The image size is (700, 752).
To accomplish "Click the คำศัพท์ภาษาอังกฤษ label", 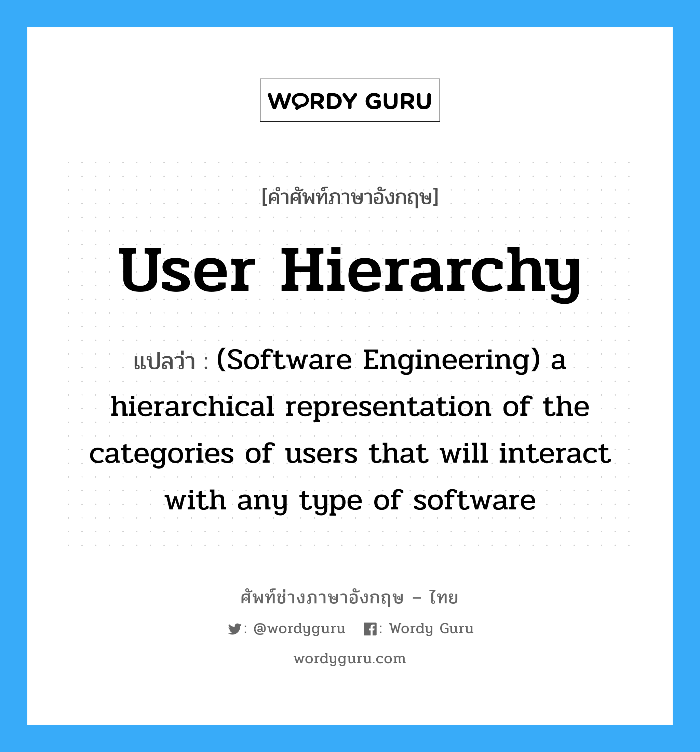I will coord(349,191).
